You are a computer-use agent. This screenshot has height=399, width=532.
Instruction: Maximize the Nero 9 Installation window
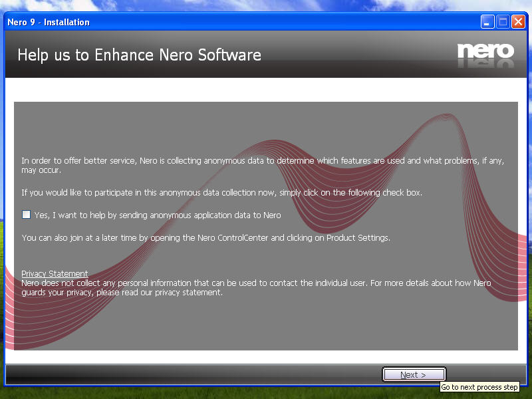(x=503, y=22)
